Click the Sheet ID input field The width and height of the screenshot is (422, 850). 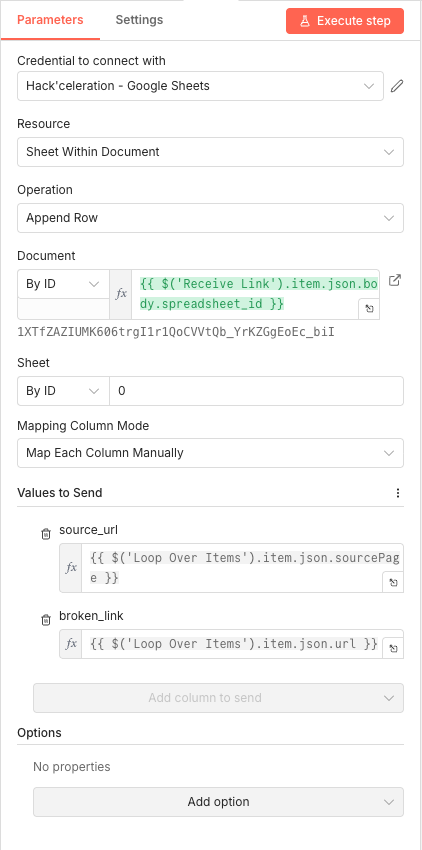pyautogui.click(x=257, y=391)
